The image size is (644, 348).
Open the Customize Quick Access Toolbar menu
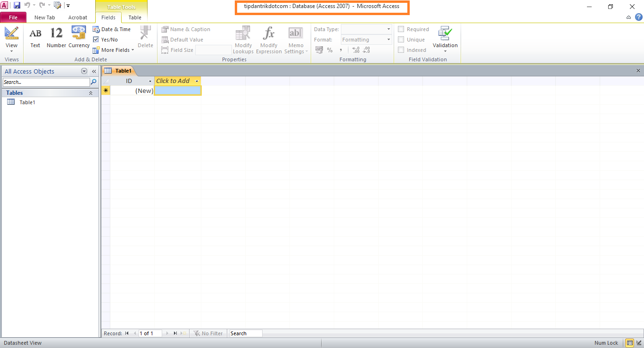[x=68, y=6]
